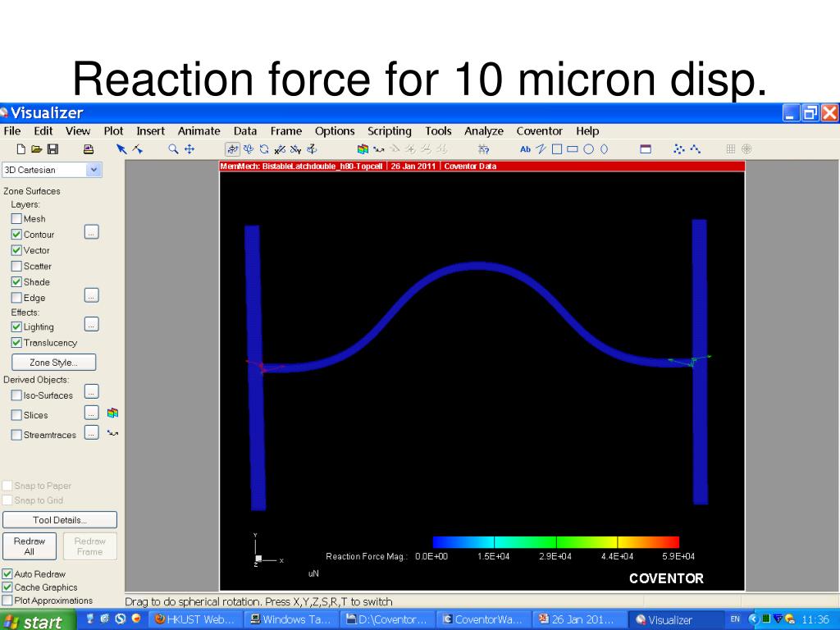
Task: Toggle the Auto Redraw checkbox
Action: (7, 573)
